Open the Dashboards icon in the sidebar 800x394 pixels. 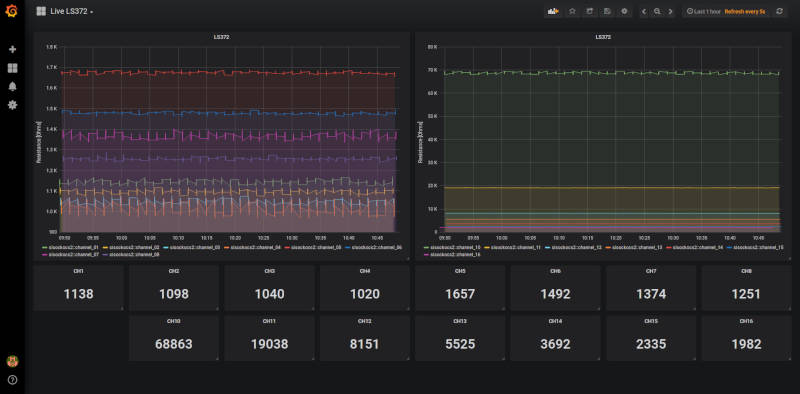point(13,68)
